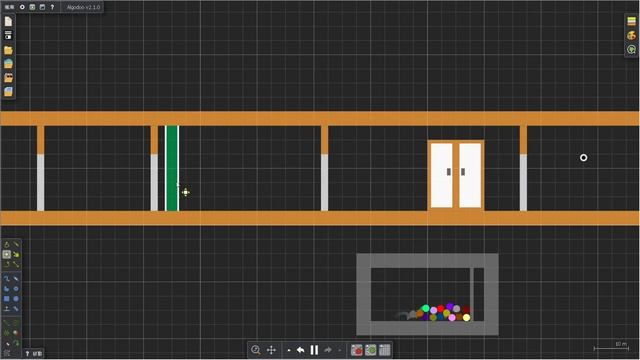Select the Pan view tool
Viewport: 640px width, 360px height.
pos(271,350)
